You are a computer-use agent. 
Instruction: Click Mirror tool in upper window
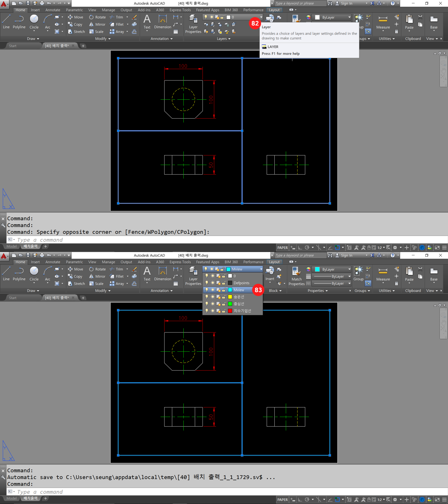coord(97,24)
